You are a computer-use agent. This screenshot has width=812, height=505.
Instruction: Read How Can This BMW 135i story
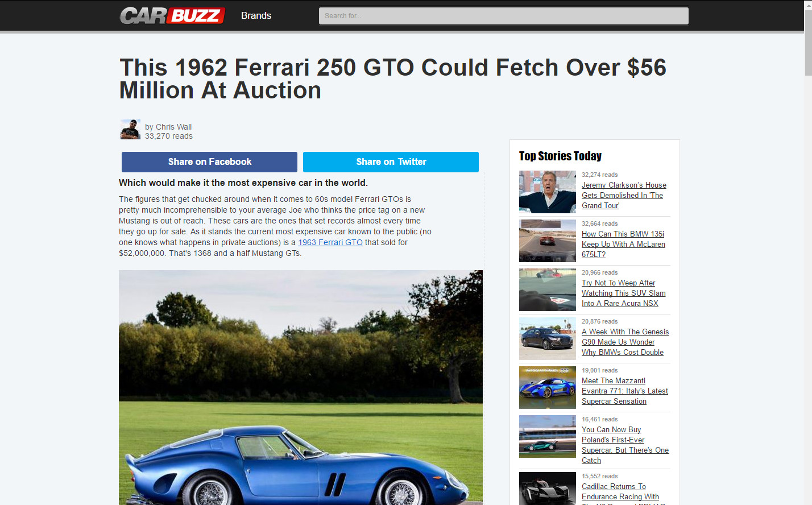pos(623,244)
